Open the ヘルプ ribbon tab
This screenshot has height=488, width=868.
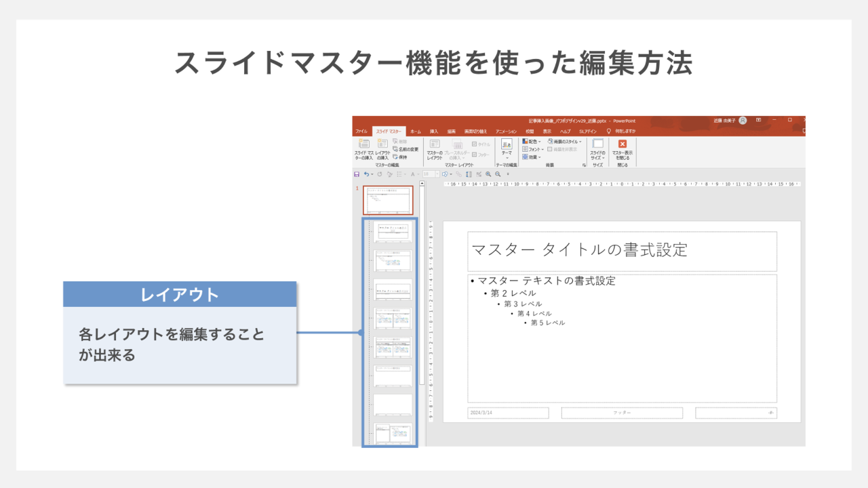tap(565, 131)
